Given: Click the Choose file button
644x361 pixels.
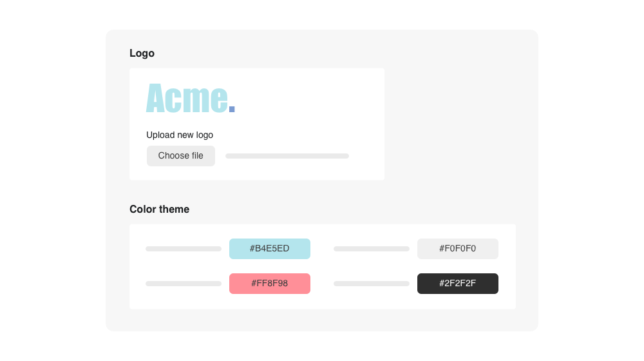Looking at the screenshot, I should tap(180, 156).
